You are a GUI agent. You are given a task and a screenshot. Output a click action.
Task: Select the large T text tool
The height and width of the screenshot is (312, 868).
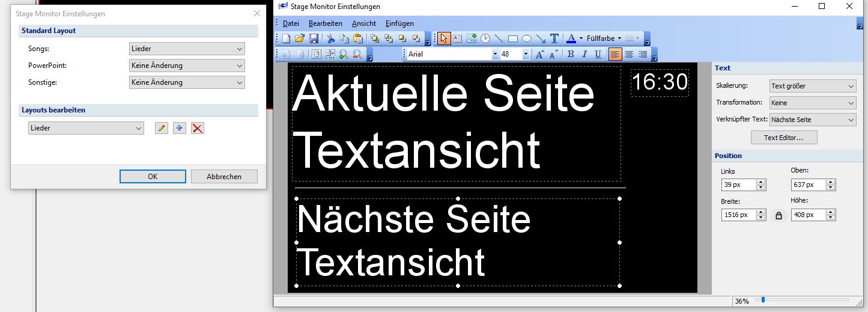tap(554, 38)
